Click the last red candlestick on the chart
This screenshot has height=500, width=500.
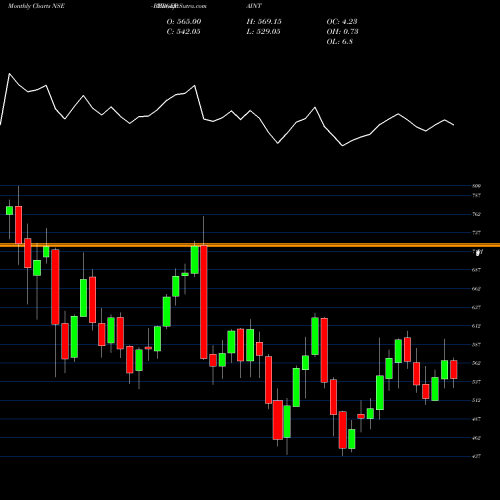[x=454, y=369]
